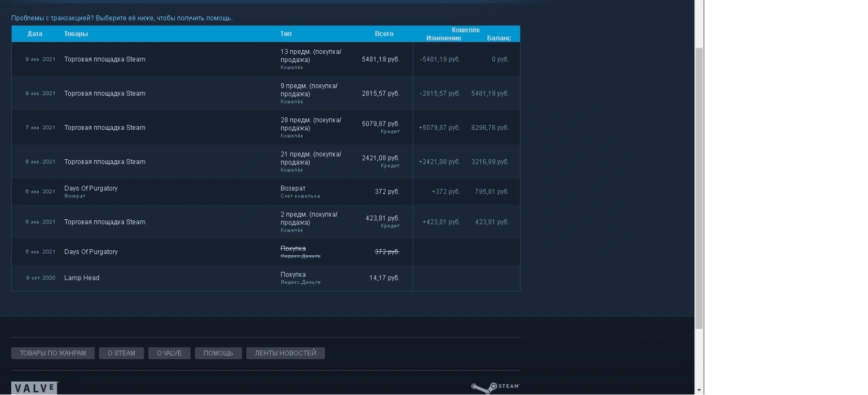868x395 pixels.
Task: Click the -2815,57 руб. wallet change
Action: [440, 93]
